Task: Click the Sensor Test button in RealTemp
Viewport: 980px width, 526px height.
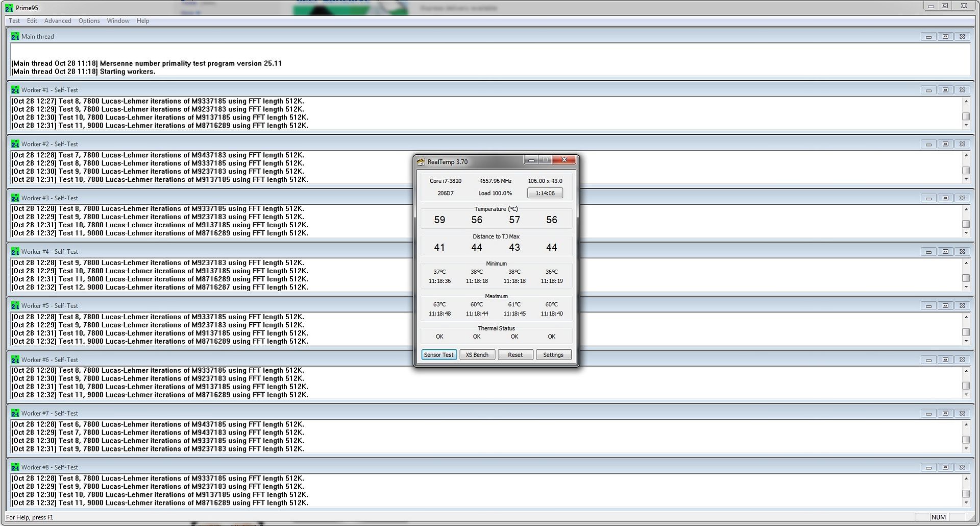Action: (x=439, y=355)
